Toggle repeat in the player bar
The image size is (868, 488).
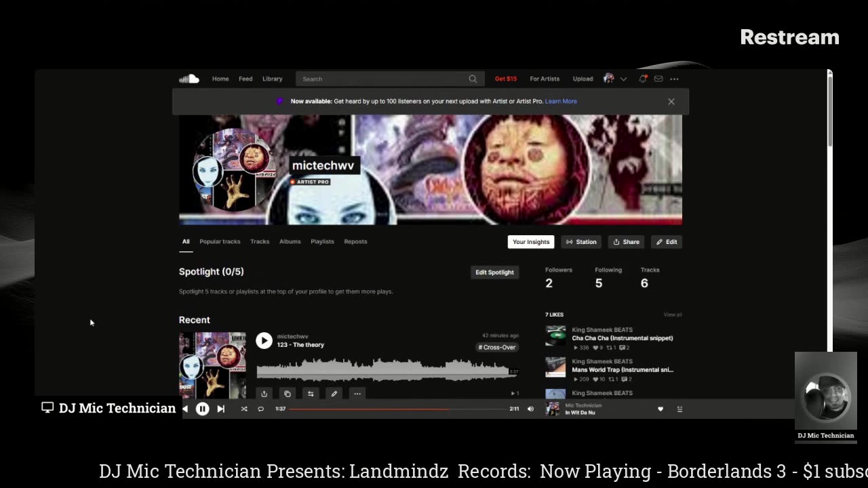[260, 409]
